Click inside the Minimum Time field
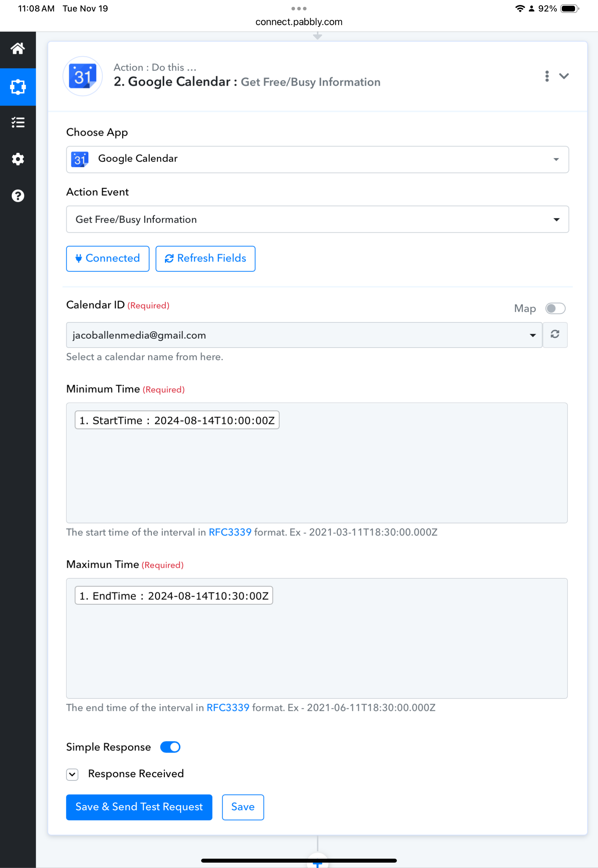 tap(317, 463)
